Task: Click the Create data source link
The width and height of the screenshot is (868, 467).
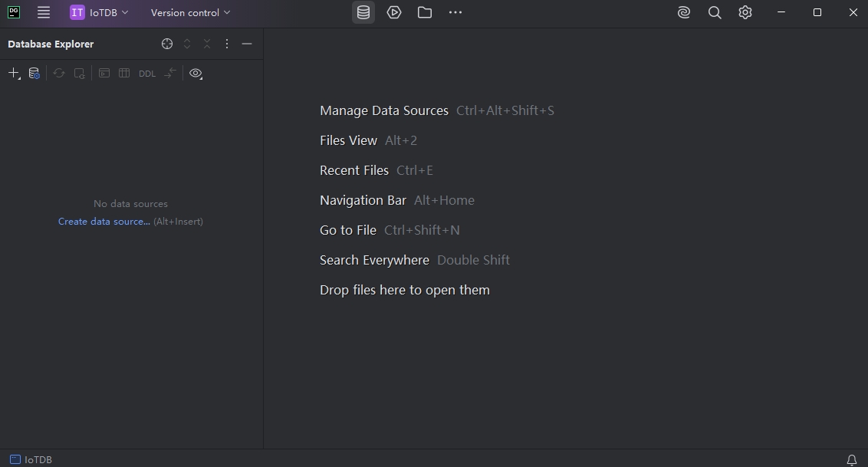Action: 104,222
